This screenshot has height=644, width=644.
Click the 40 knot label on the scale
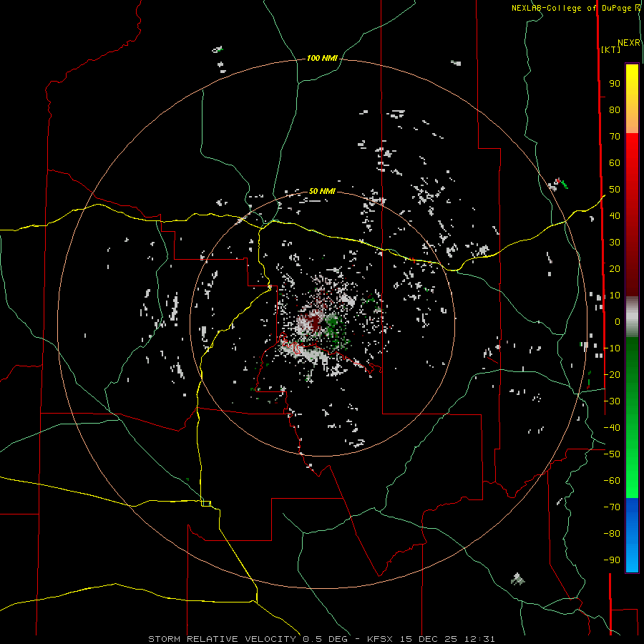(615, 216)
